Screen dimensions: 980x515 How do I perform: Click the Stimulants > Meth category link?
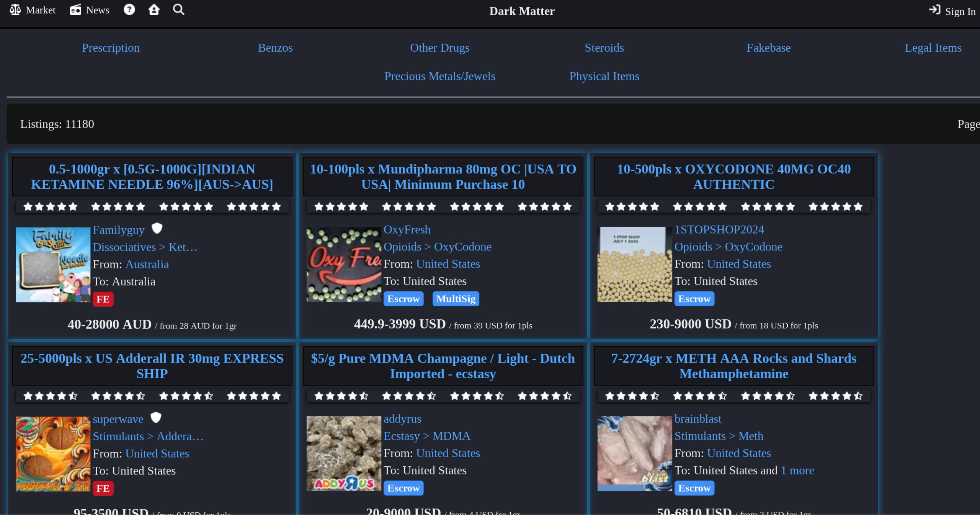(719, 436)
